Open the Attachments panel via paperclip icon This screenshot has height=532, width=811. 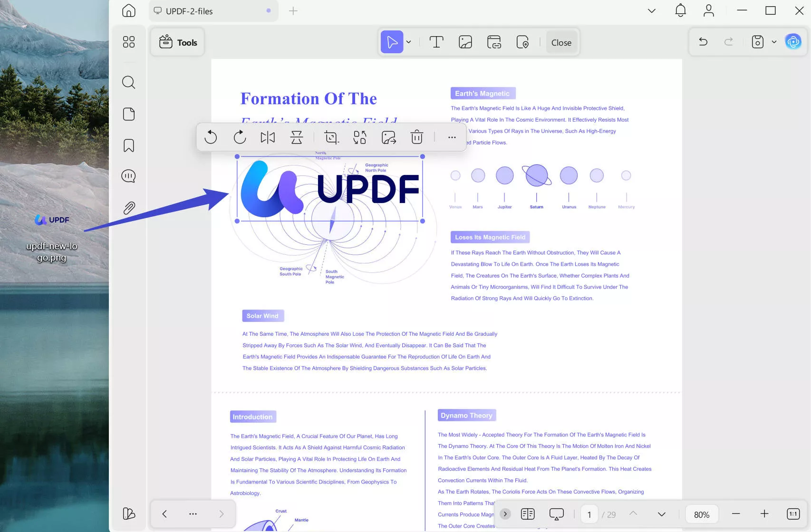click(x=128, y=207)
